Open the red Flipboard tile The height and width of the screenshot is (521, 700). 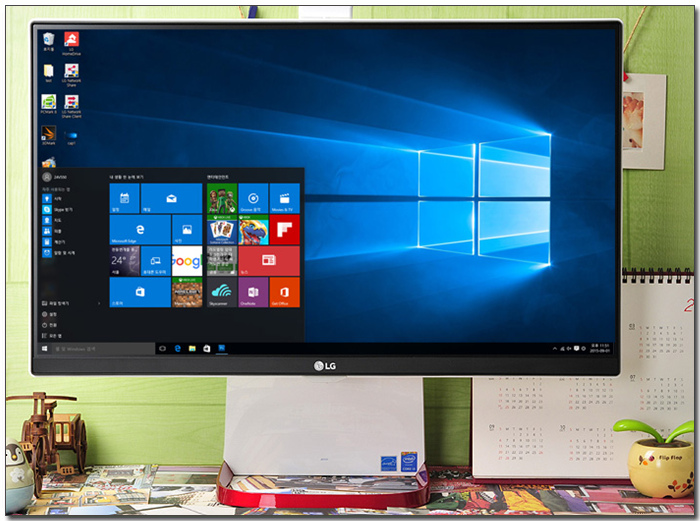[284, 229]
